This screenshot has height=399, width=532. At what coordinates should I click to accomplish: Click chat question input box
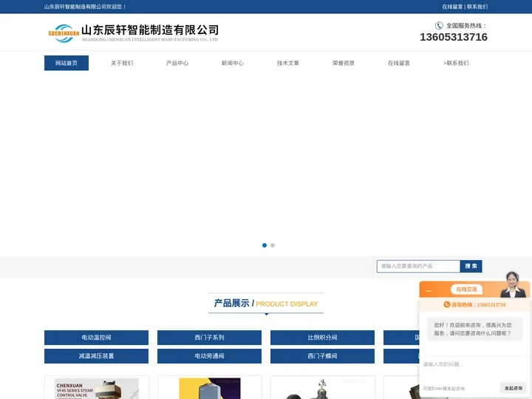(x=474, y=369)
